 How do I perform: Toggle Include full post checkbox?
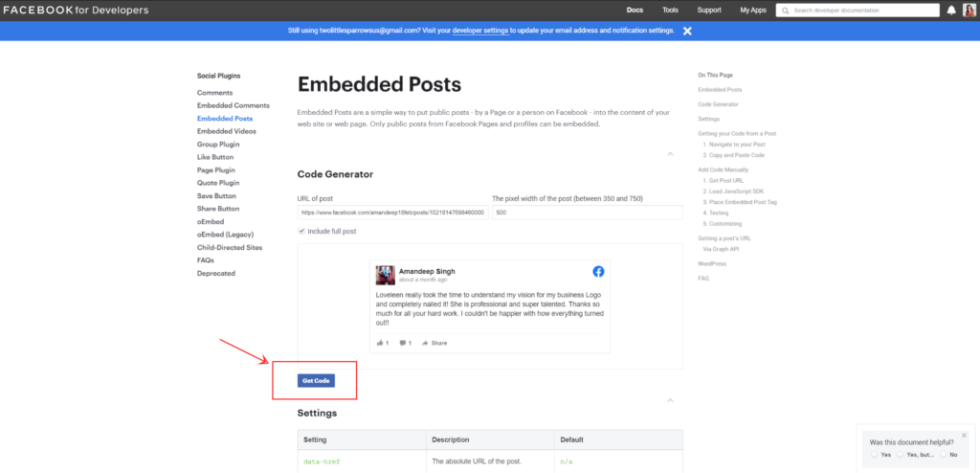[301, 231]
